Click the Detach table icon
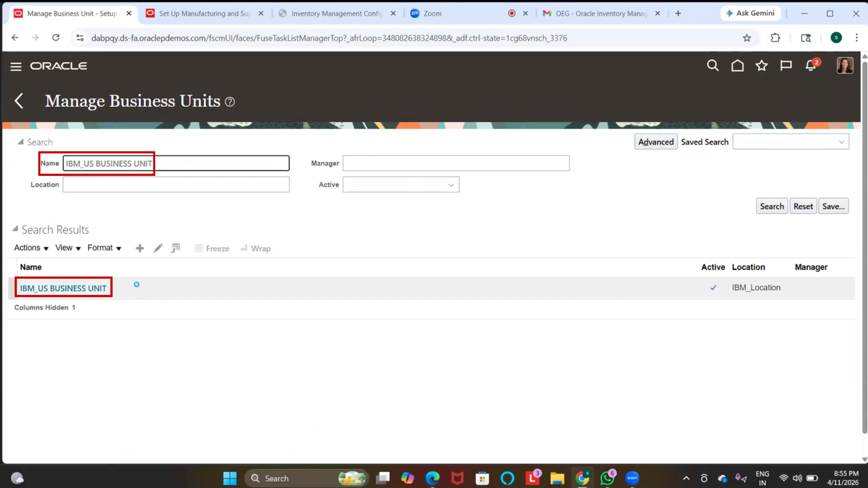 click(176, 248)
